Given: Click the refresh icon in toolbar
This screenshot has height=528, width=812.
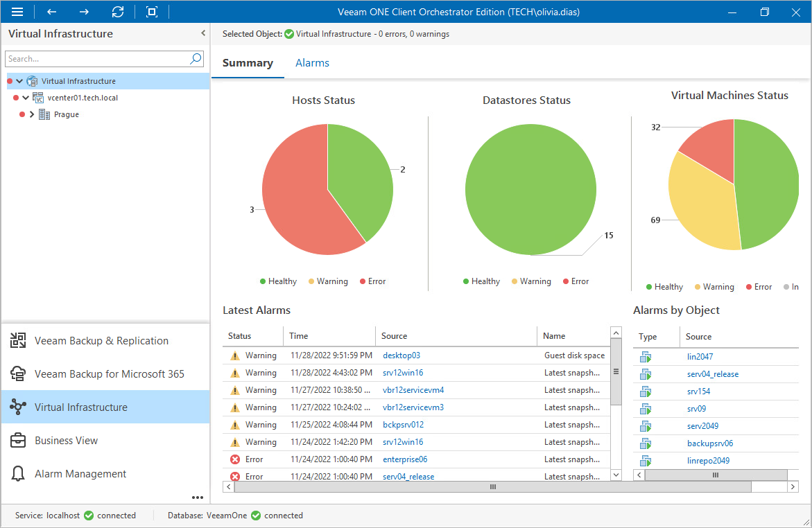Looking at the screenshot, I should point(118,12).
